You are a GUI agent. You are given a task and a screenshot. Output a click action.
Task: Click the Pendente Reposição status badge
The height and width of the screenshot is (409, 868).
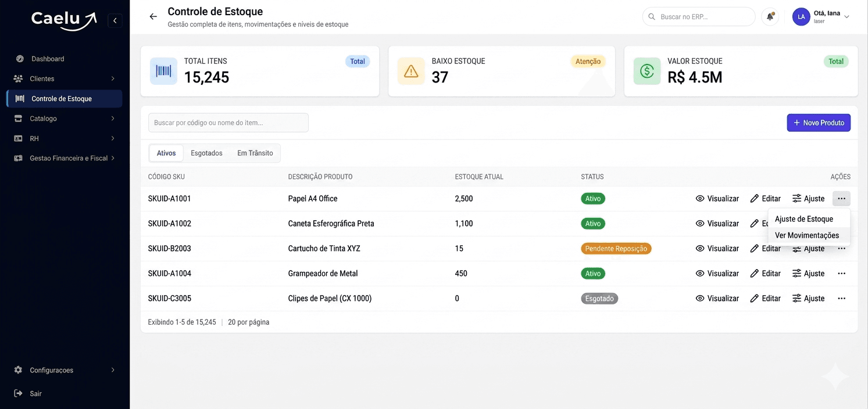pyautogui.click(x=616, y=249)
